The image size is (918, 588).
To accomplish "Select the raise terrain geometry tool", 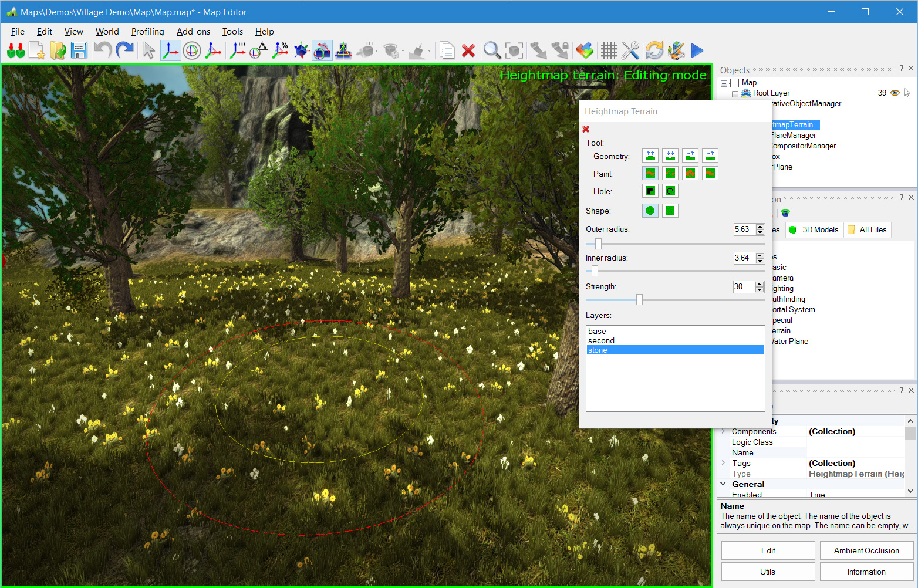I will coord(650,156).
